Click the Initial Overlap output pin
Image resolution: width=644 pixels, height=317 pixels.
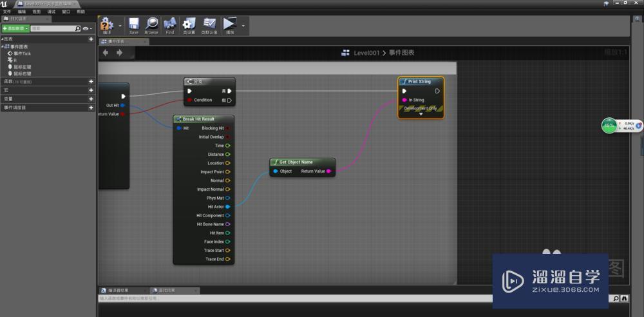pyautogui.click(x=227, y=137)
